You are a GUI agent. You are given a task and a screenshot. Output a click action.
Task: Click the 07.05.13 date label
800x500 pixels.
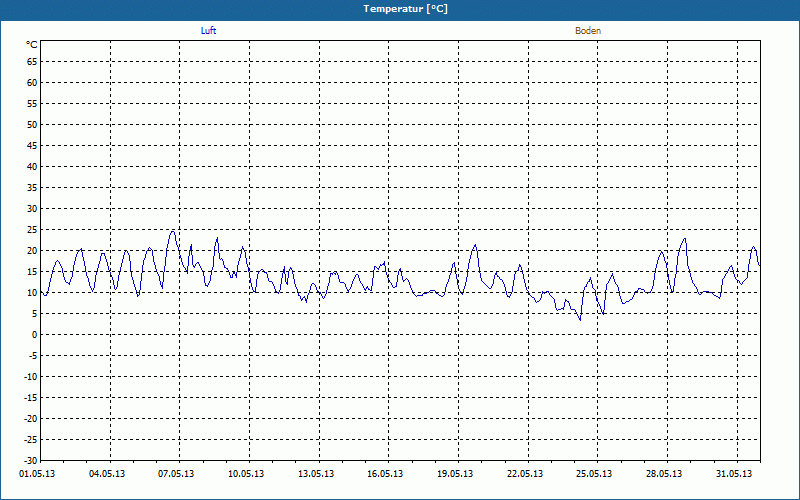(176, 474)
